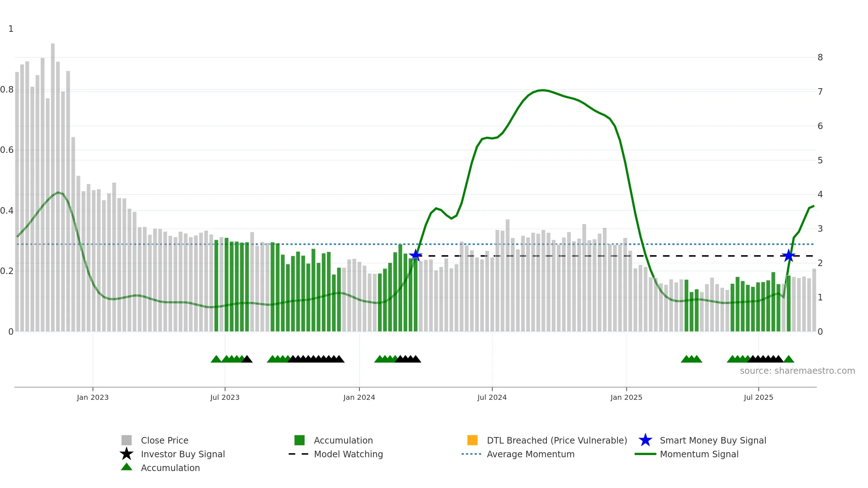Toggle the Accumulation triangle legend label
Viewport: 868px width, 488px height.
[170, 468]
